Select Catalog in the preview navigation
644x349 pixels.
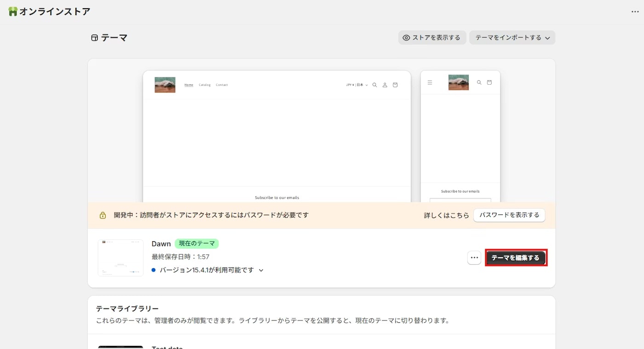point(204,85)
